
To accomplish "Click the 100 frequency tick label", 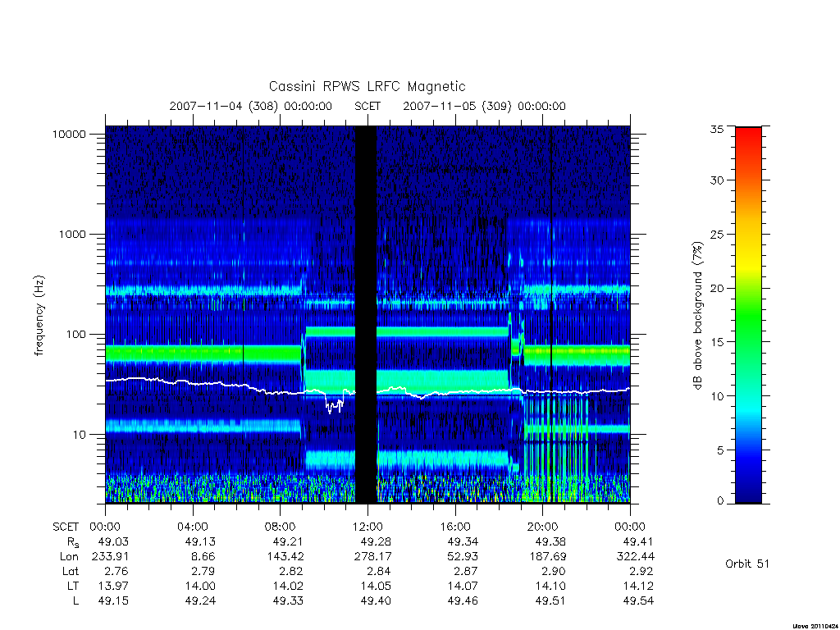I will [x=75, y=335].
